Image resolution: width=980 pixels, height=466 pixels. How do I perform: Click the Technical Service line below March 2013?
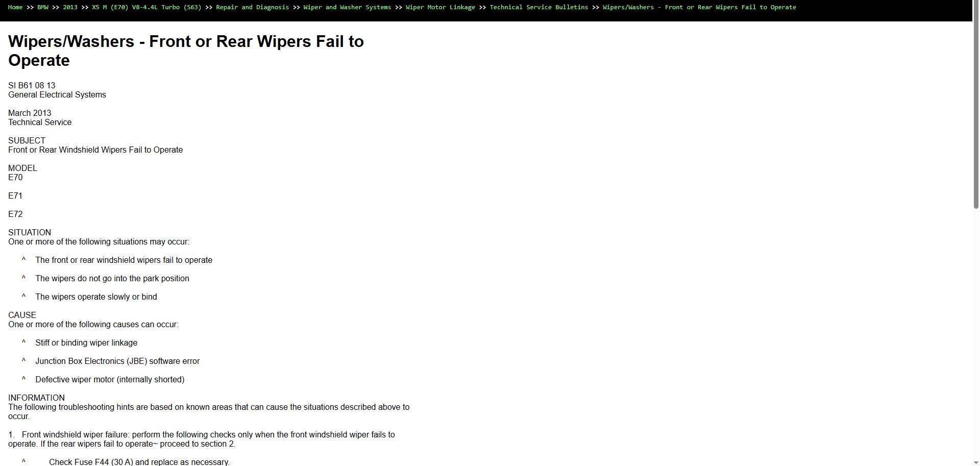pyautogui.click(x=40, y=122)
